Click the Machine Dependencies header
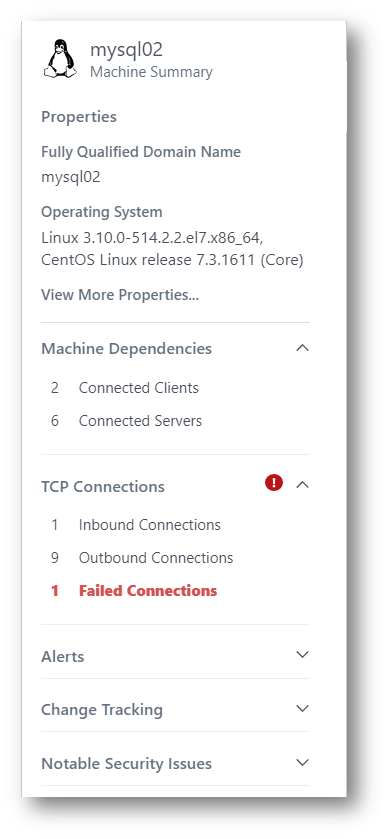 pos(126,349)
